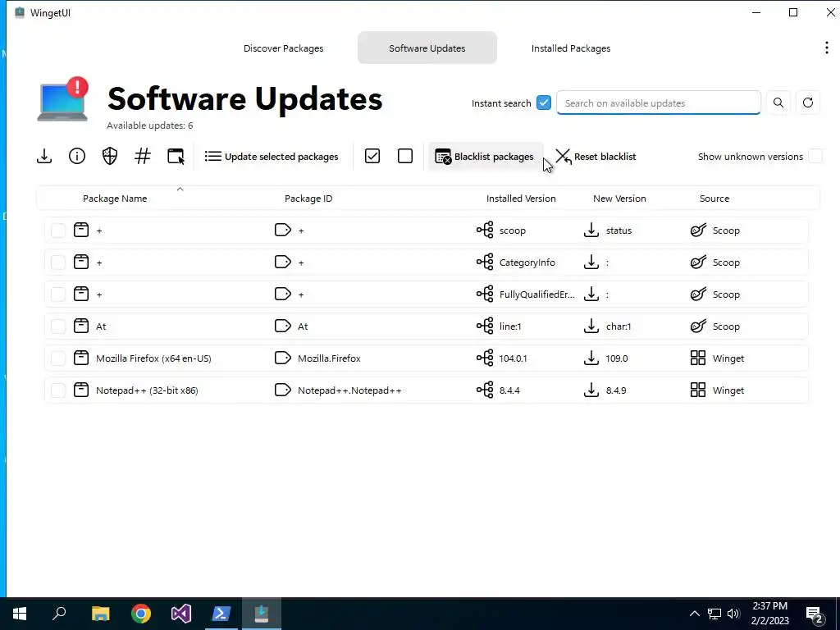This screenshot has width=840, height=630.
Task: Open the three-dot settings menu
Action: (x=827, y=48)
